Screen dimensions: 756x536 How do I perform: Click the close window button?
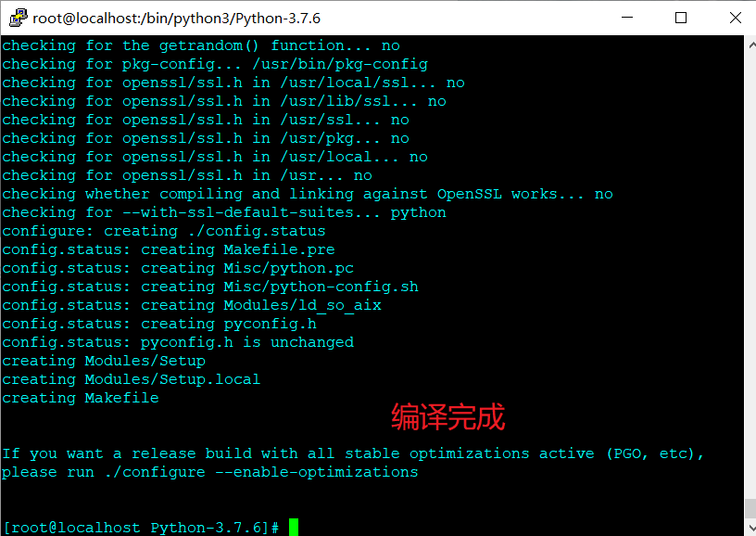pyautogui.click(x=734, y=18)
